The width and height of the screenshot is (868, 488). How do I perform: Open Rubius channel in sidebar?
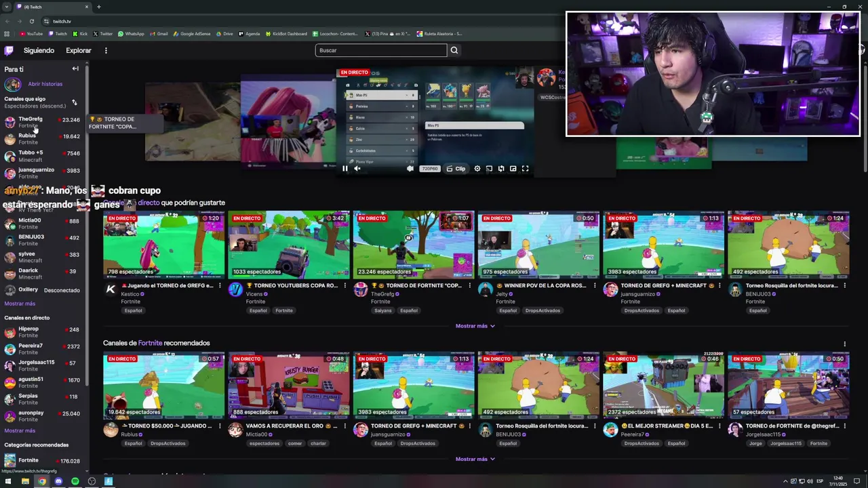pyautogui.click(x=44, y=139)
